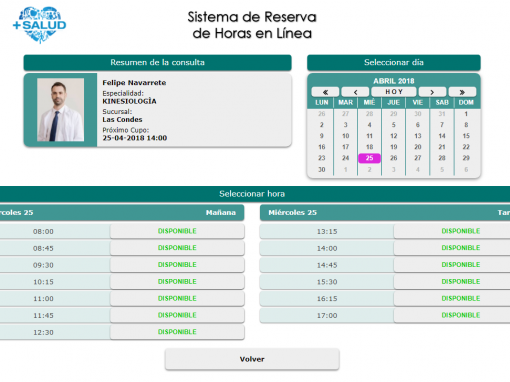Reserve the 08:00 DISPONIBLE slot

[x=177, y=231]
